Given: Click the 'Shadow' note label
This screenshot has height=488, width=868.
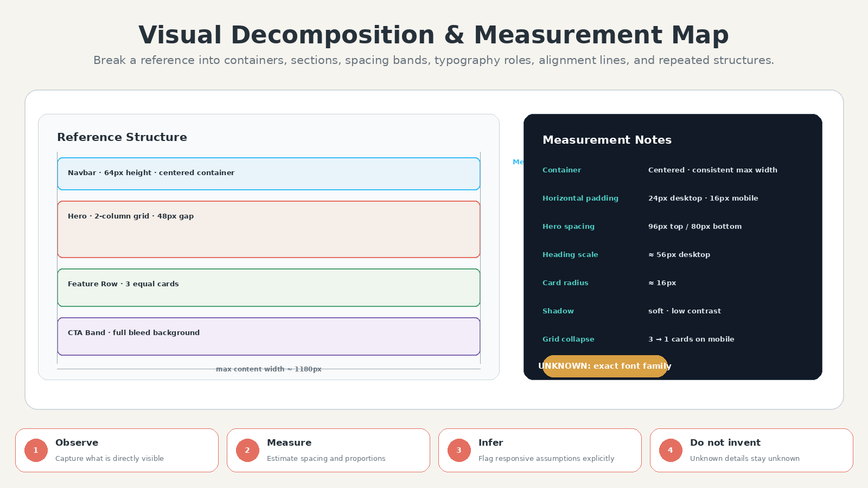Looking at the screenshot, I should tap(558, 311).
